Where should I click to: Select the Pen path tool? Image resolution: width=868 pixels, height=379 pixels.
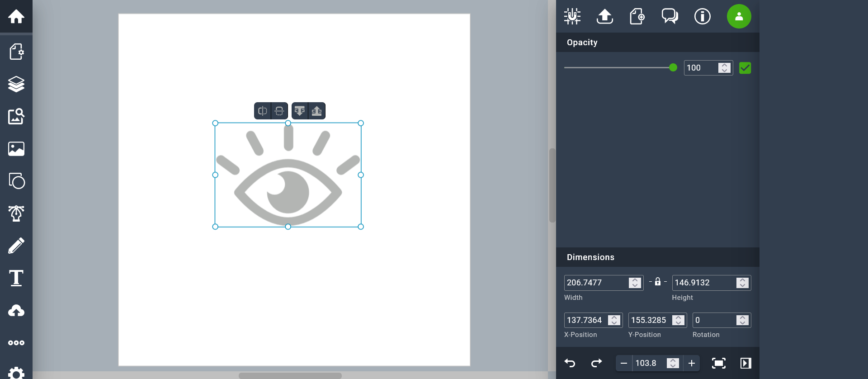click(x=16, y=213)
